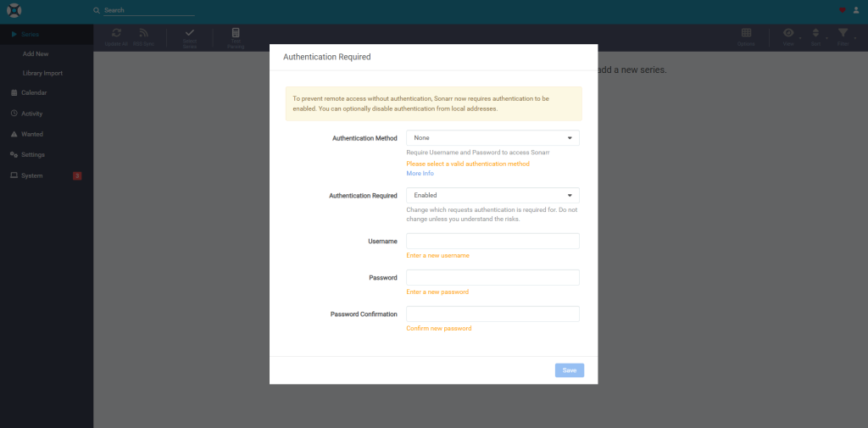
Task: Click the Password Confirmation field
Action: coord(492,314)
